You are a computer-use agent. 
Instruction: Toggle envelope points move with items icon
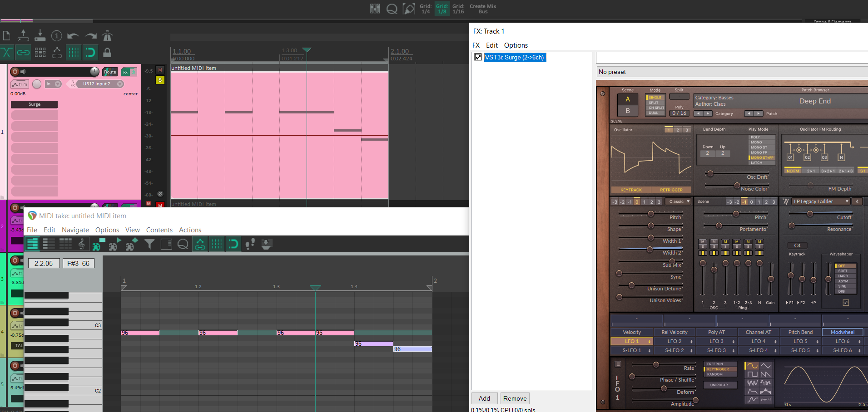[57, 53]
